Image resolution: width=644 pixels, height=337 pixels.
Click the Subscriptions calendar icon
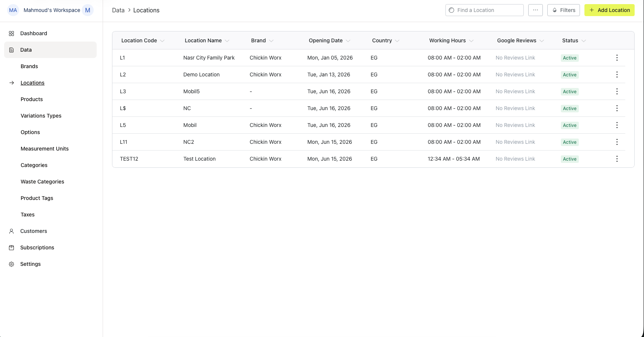(x=12, y=248)
